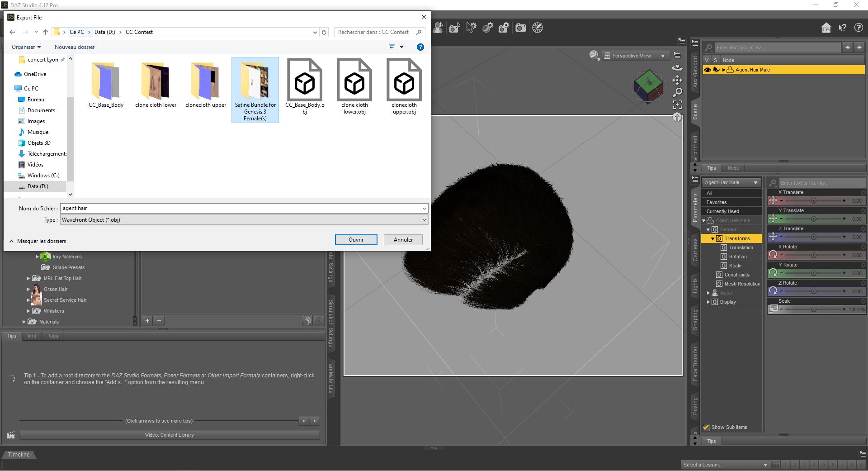Screen dimensions: 868x471
Task: Select Info tab in library pane
Action: [x=32, y=336]
